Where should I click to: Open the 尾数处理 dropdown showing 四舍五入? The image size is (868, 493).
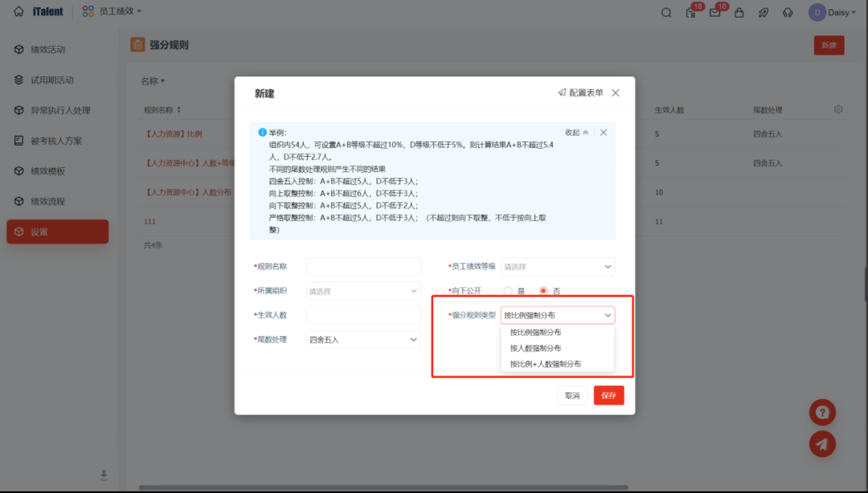pos(362,339)
